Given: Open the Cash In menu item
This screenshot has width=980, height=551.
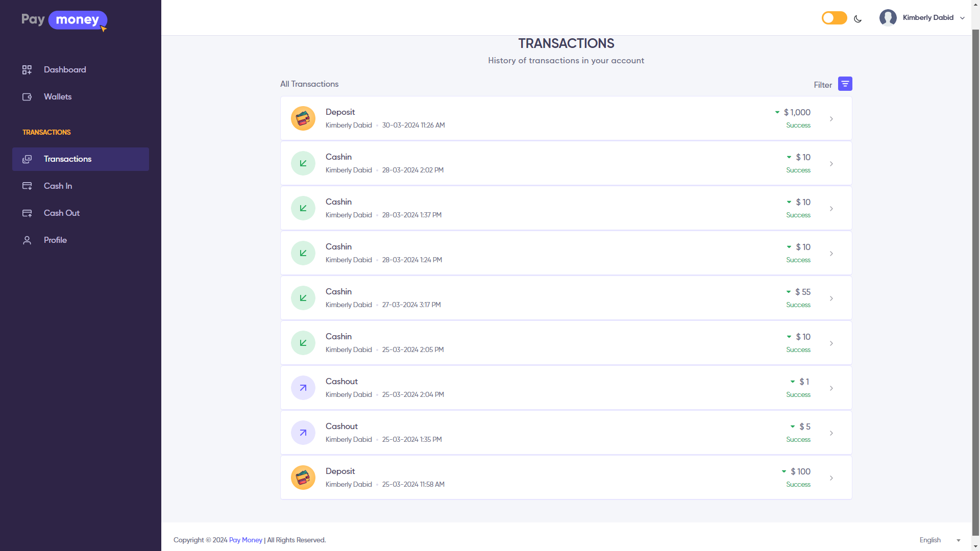Looking at the screenshot, I should click(58, 186).
